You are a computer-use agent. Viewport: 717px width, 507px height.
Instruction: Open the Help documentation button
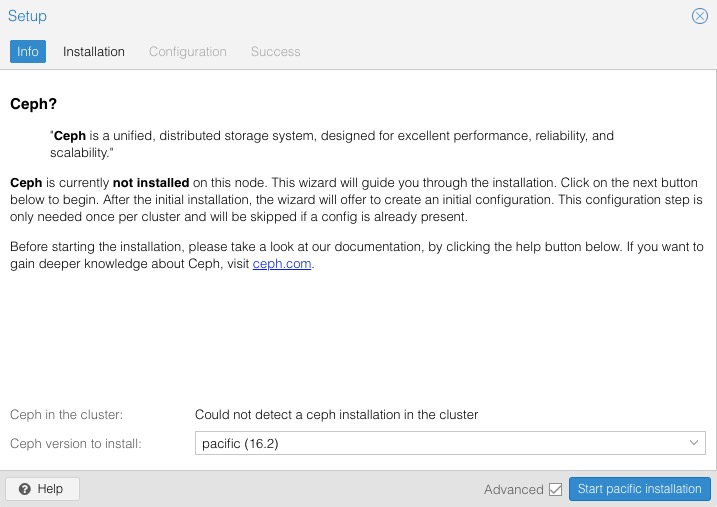coord(43,489)
